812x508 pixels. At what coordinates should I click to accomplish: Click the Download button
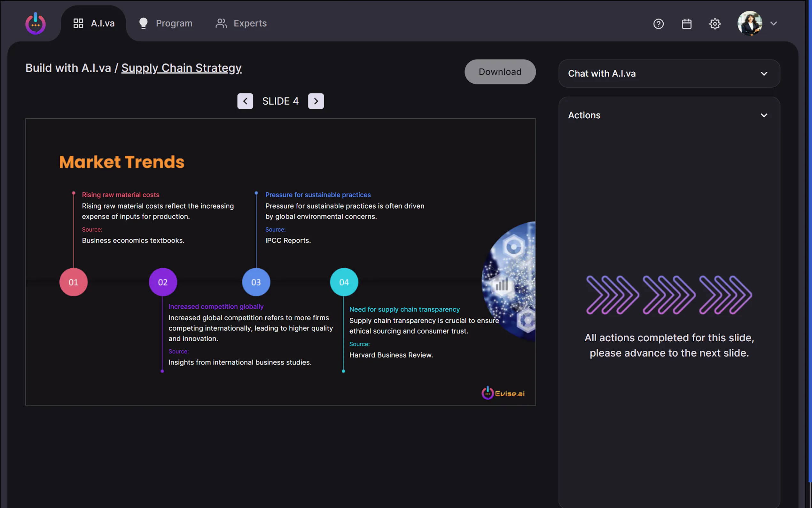500,72
